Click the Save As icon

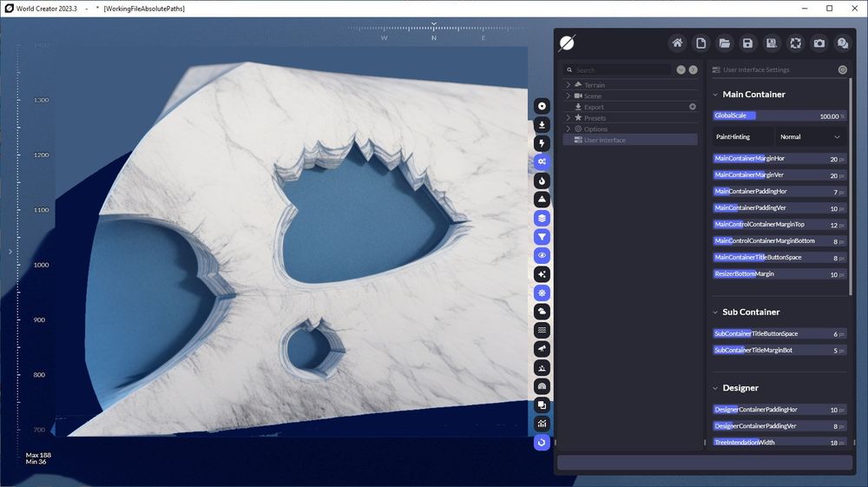pyautogui.click(x=772, y=43)
